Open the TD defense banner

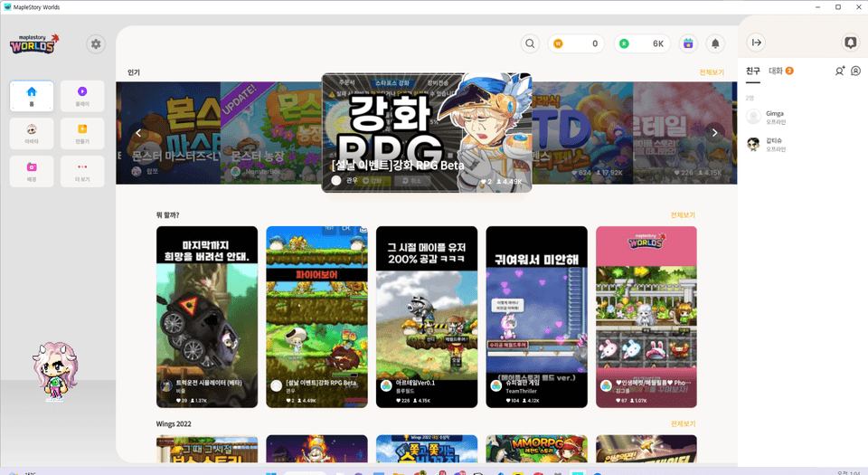point(582,133)
